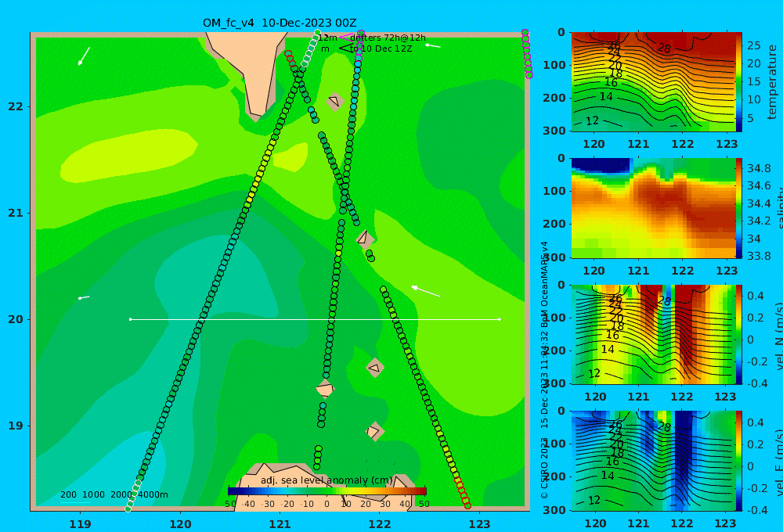This screenshot has height=532, width=783.
Task: Click the 34.8 tick on the salinity colorbar
Action: [x=759, y=168]
